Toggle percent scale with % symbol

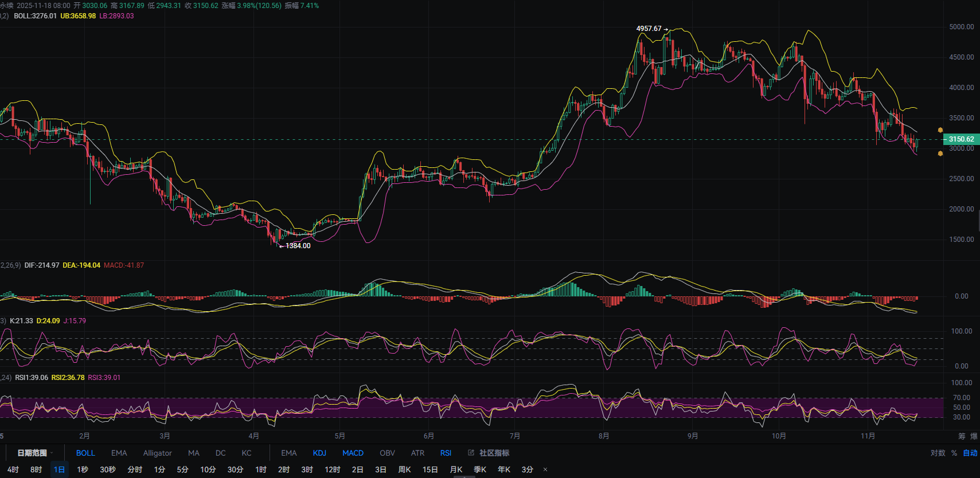(954, 453)
